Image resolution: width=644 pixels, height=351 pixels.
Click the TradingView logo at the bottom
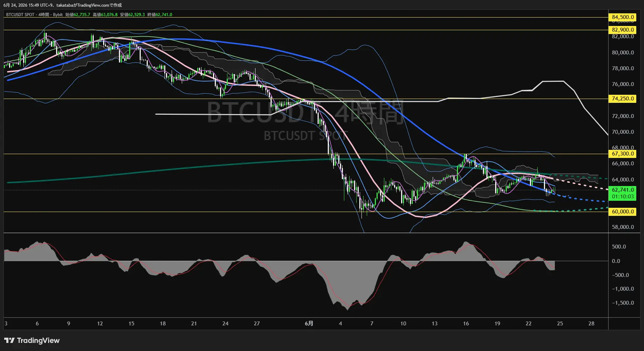click(32, 340)
